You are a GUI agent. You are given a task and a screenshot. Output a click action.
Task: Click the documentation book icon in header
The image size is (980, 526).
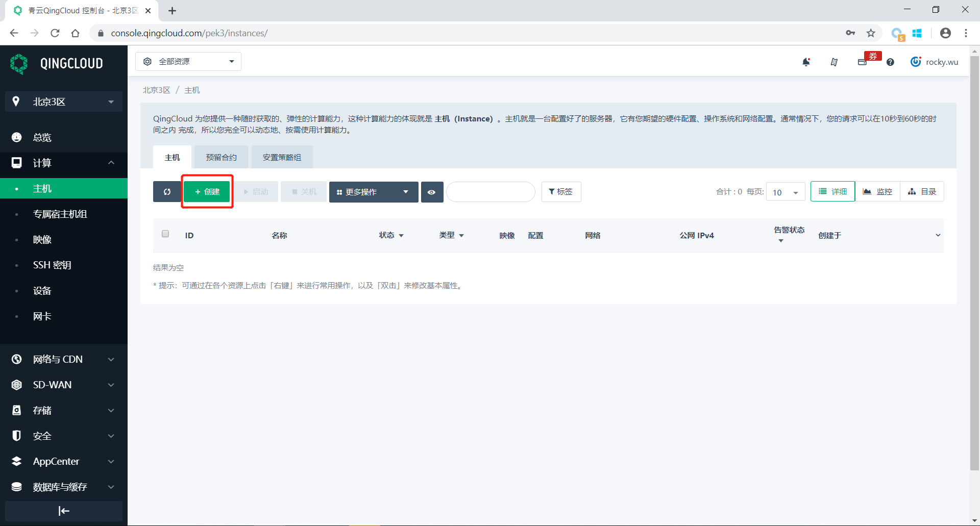[x=834, y=62]
